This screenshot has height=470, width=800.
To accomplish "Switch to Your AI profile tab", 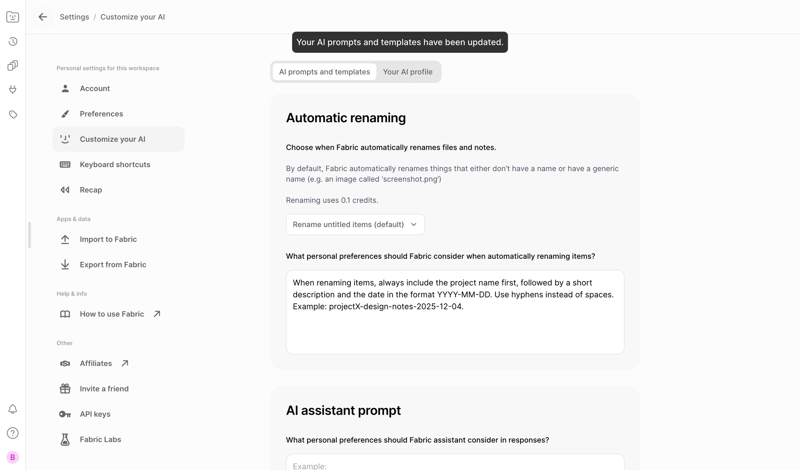I will pyautogui.click(x=407, y=72).
